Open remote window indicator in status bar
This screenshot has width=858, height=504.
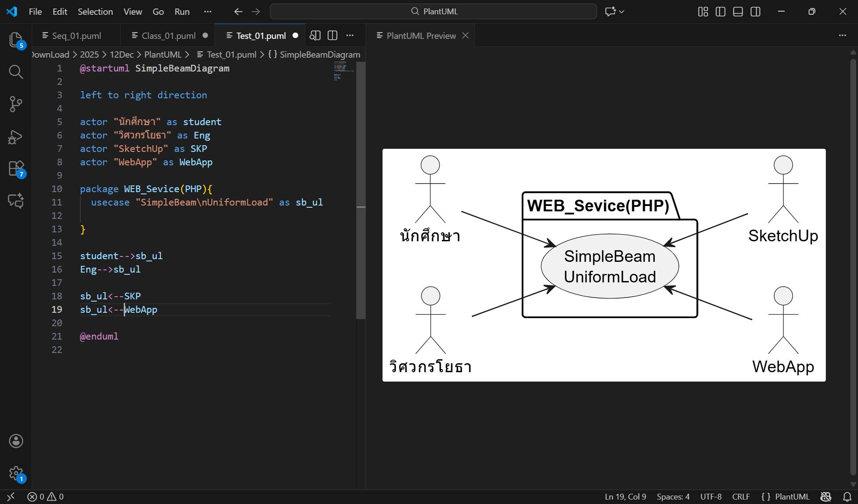(x=11, y=497)
